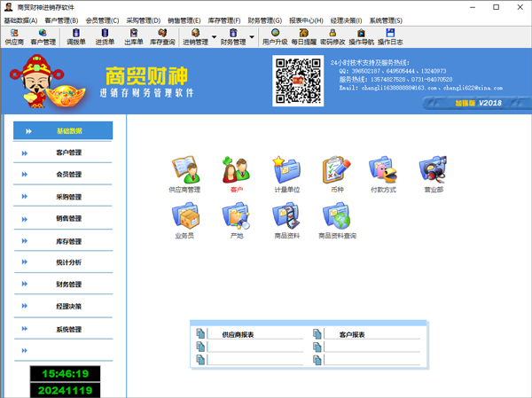Open 用户升级 from the toolbar
The image size is (532, 398).
(275, 37)
